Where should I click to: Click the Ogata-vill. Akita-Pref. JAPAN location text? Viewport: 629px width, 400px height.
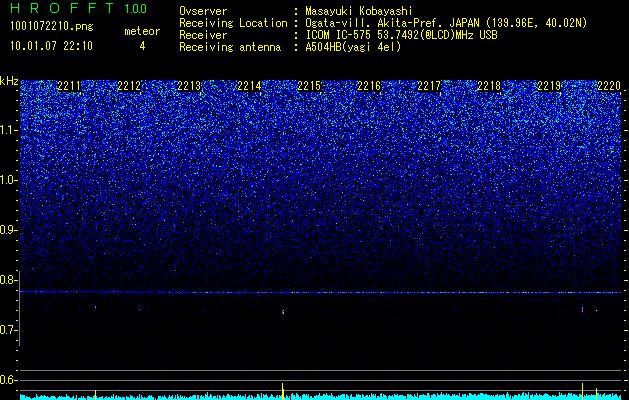tap(446, 23)
